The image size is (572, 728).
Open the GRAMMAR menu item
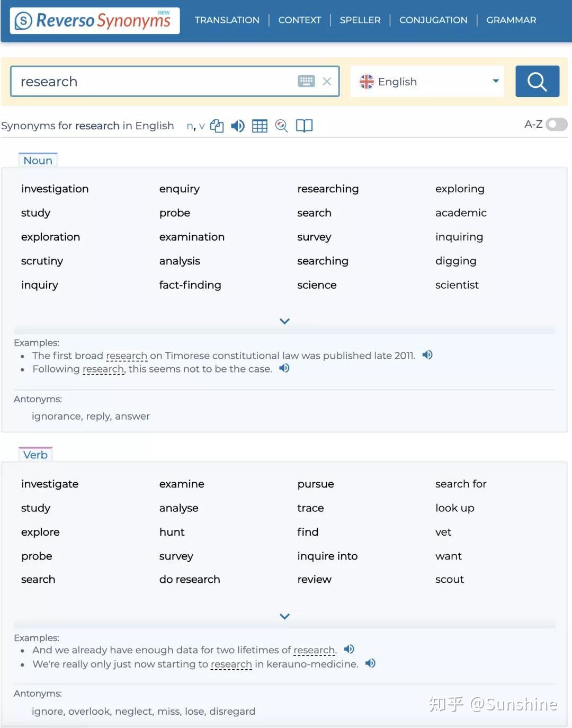pos(511,20)
